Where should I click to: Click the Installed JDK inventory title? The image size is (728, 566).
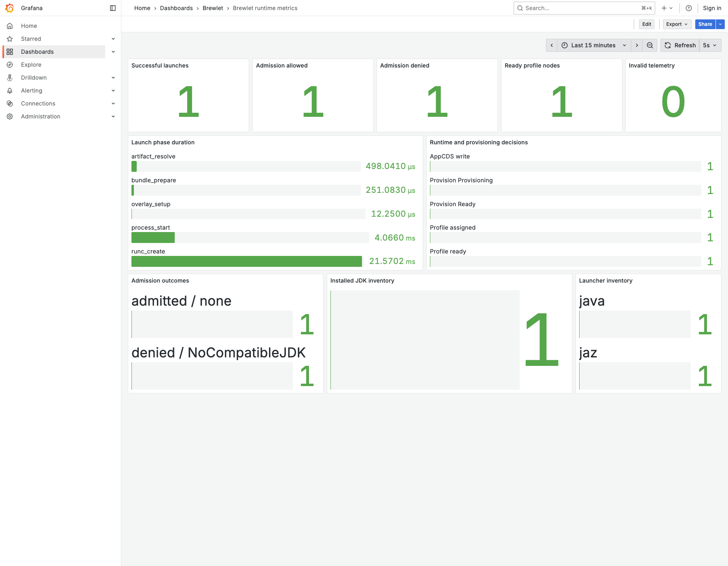point(362,281)
